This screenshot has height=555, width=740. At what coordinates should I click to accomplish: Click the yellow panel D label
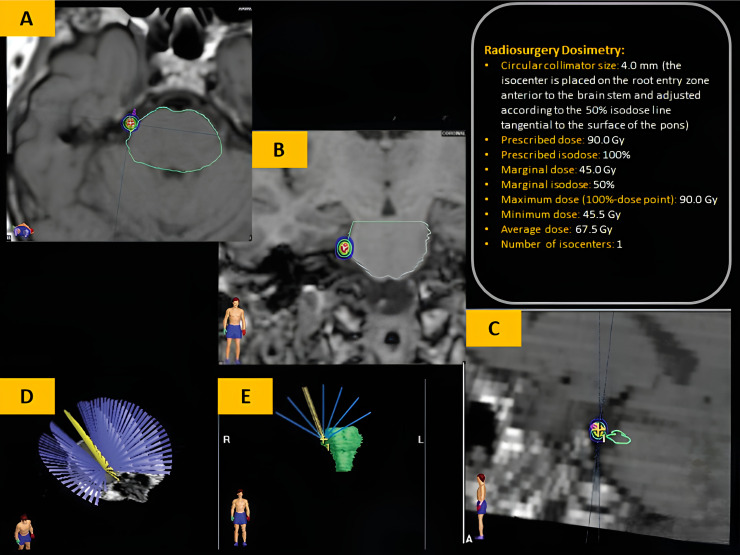tap(27, 396)
